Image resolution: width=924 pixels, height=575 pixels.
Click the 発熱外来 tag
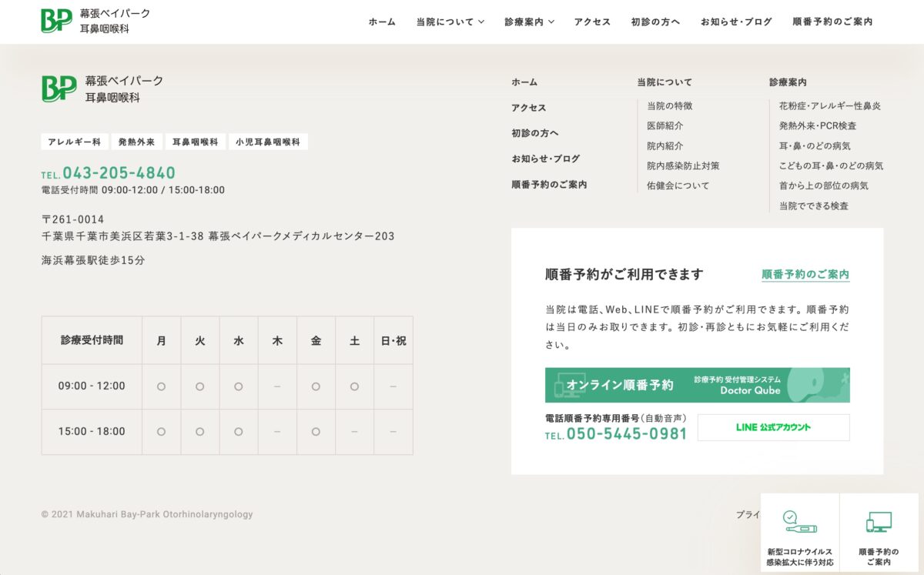137,142
